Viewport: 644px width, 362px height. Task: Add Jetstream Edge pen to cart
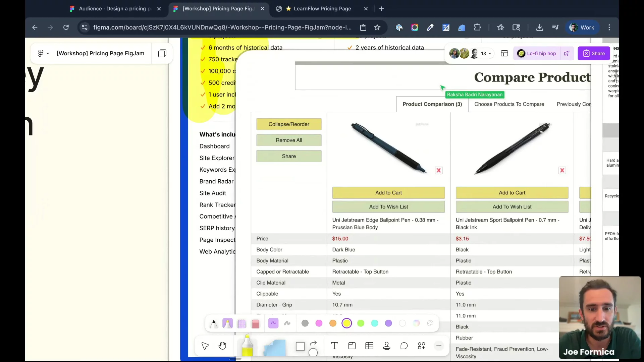[388, 193]
